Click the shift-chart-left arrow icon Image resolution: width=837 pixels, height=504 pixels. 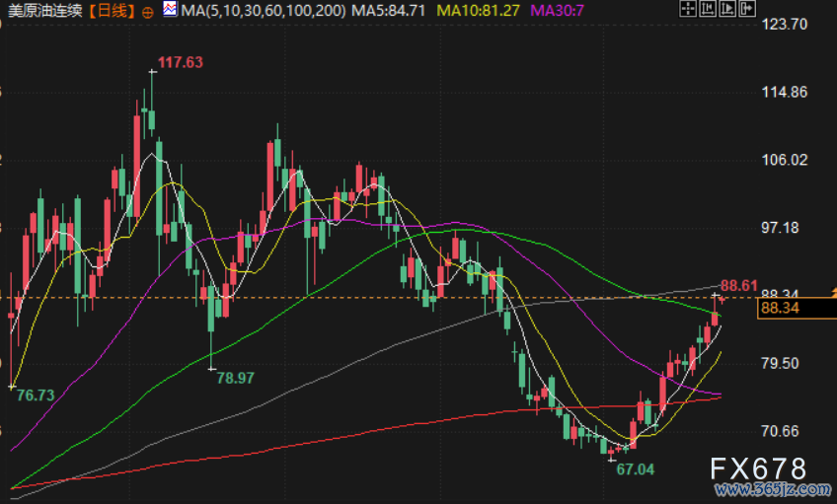(708, 8)
